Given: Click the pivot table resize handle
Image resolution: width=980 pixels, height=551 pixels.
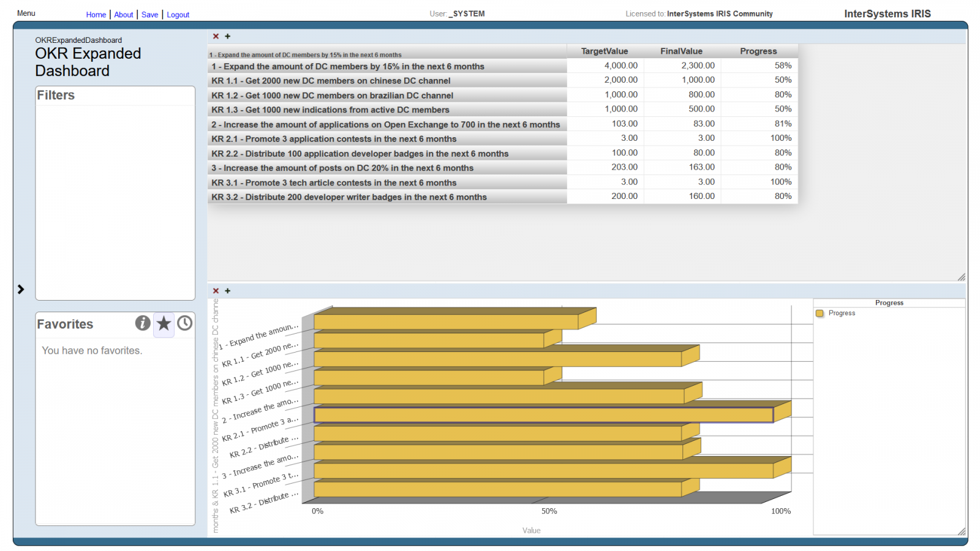Looking at the screenshot, I should (961, 277).
